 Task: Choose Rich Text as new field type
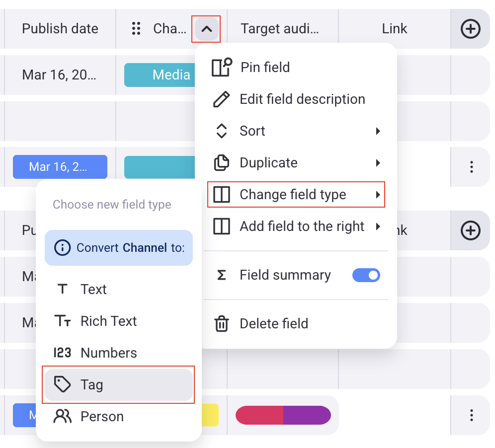point(108,321)
